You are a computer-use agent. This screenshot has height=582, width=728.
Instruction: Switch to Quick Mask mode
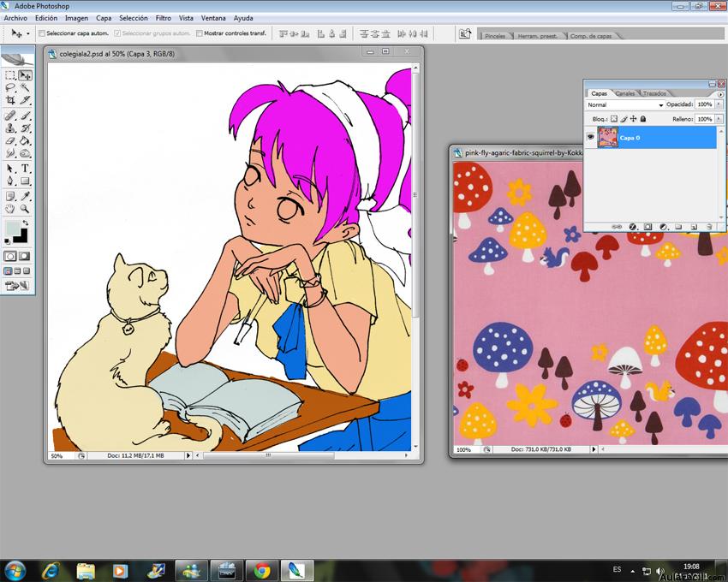(24, 256)
